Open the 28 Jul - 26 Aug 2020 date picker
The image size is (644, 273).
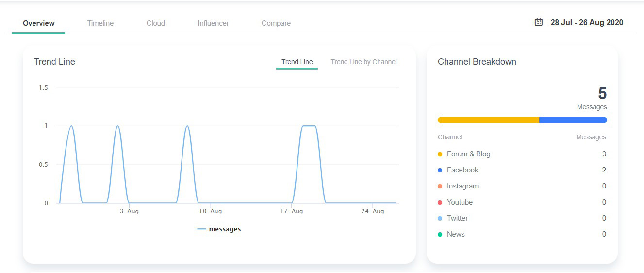[586, 23]
